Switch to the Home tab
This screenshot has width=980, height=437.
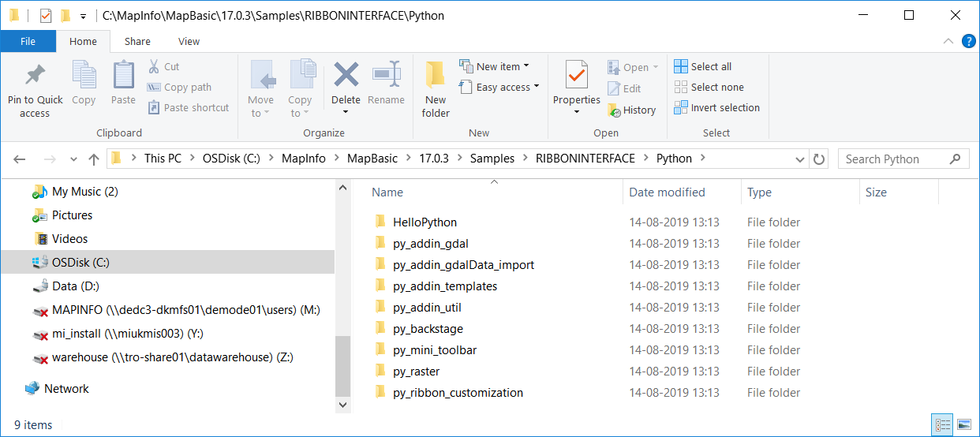pos(83,42)
